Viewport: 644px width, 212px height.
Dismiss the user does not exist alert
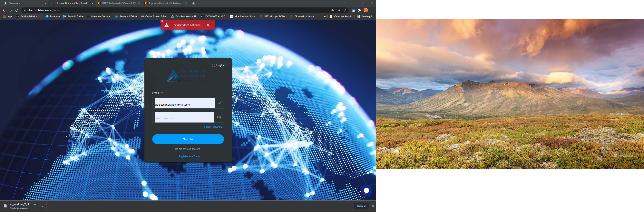click(x=208, y=25)
